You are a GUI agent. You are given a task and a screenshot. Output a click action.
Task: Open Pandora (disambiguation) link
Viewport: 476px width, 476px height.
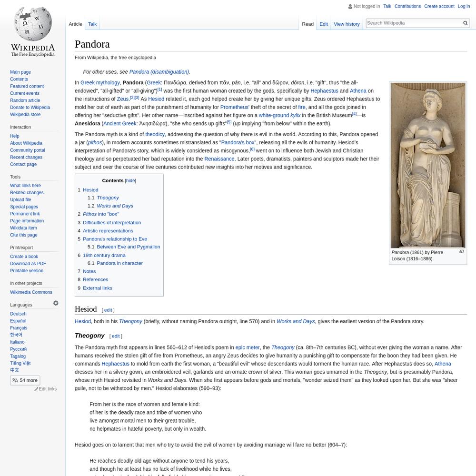pyautogui.click(x=159, y=72)
